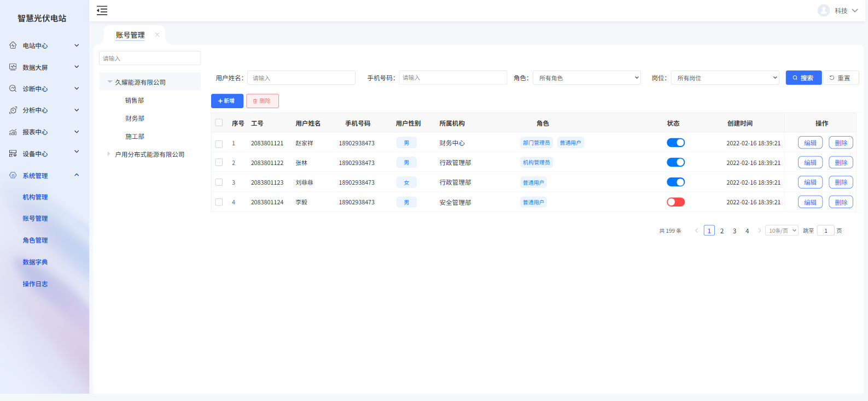The image size is (868, 401).
Task: Click the user avatar icon at top right
Action: (x=823, y=10)
